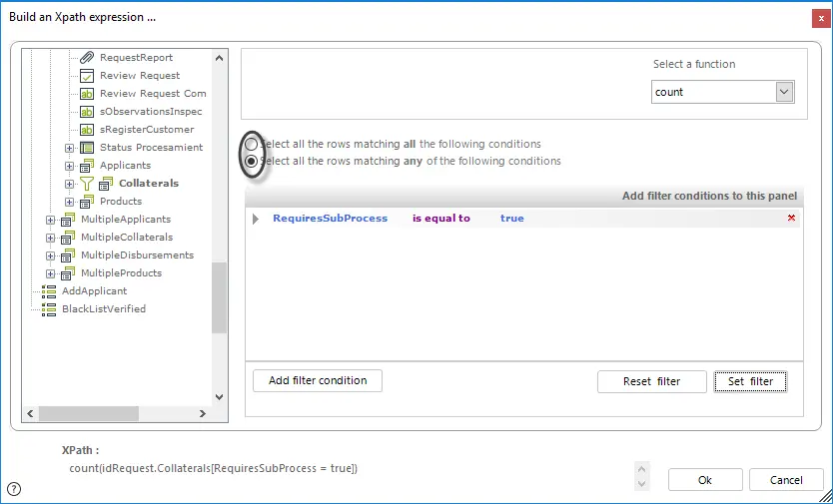Image resolution: width=833 pixels, height=504 pixels.
Task: Click the tree horizontal scrollbar right arrow
Action: 203,414
